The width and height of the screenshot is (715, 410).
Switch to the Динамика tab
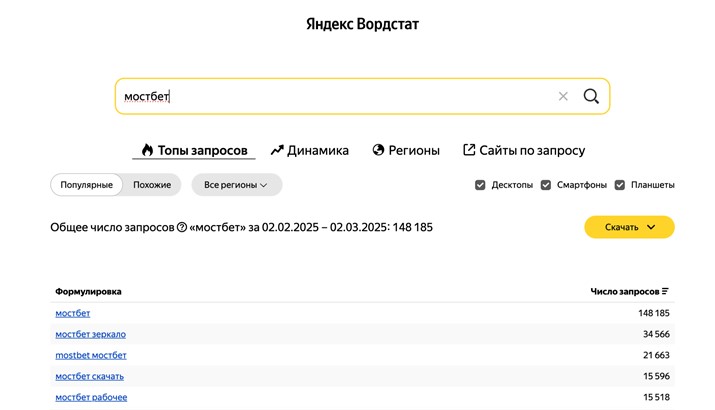click(310, 150)
